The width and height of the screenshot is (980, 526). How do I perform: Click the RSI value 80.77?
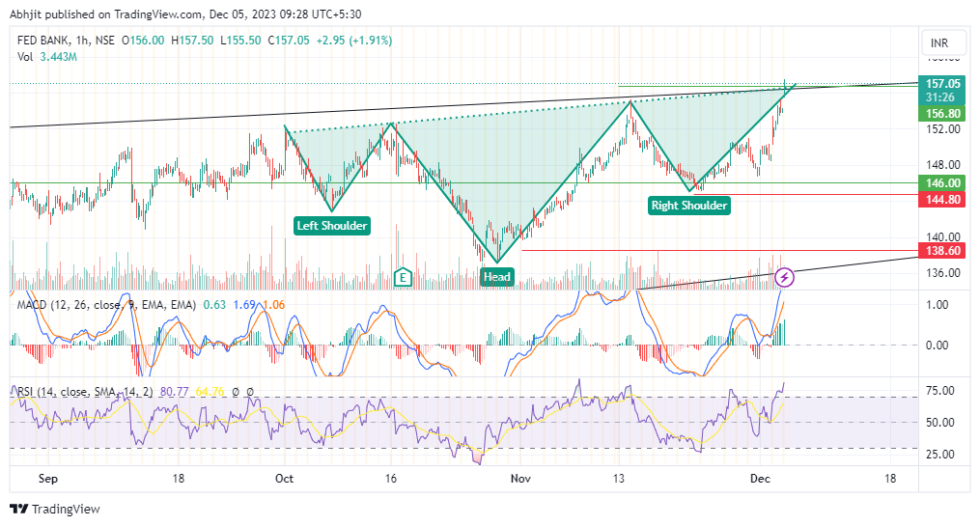[175, 392]
